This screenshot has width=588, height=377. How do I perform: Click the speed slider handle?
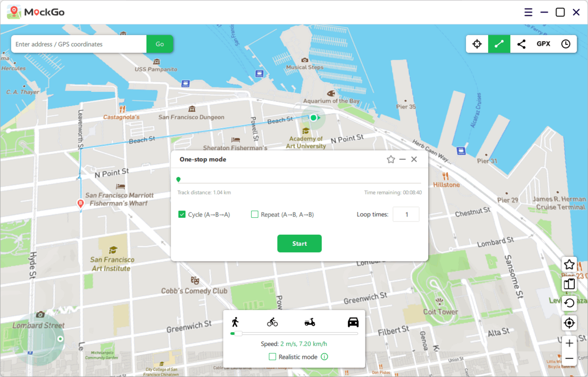tap(238, 333)
